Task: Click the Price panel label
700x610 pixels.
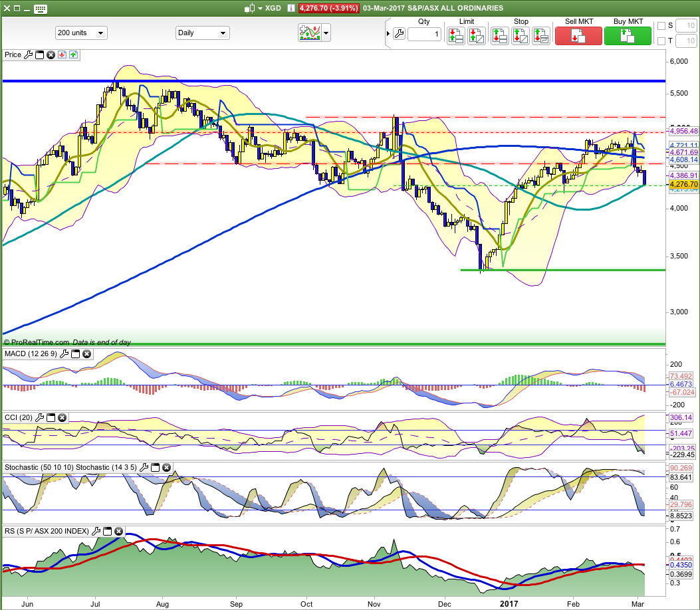Action: (13, 54)
